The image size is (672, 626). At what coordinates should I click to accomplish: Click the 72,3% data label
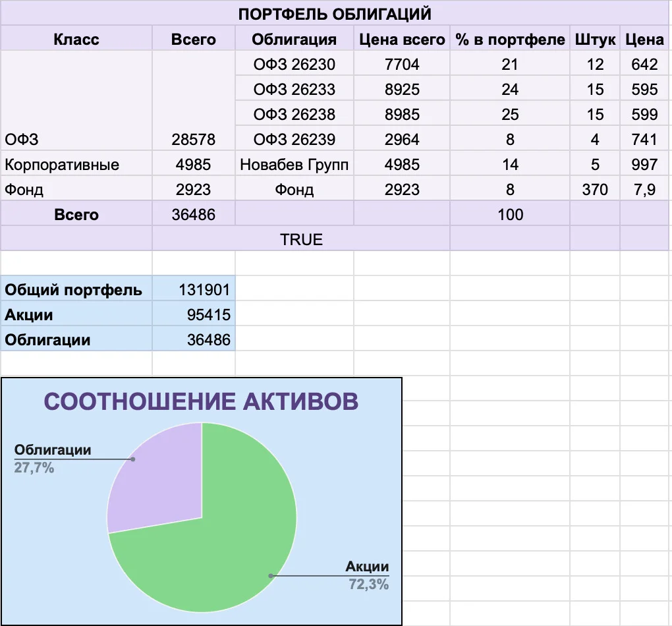pyautogui.click(x=368, y=584)
